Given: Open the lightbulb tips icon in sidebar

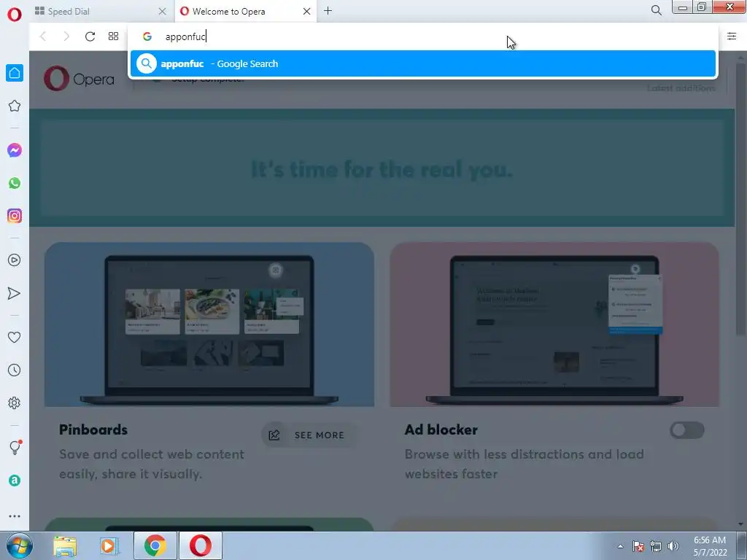Looking at the screenshot, I should [15, 447].
